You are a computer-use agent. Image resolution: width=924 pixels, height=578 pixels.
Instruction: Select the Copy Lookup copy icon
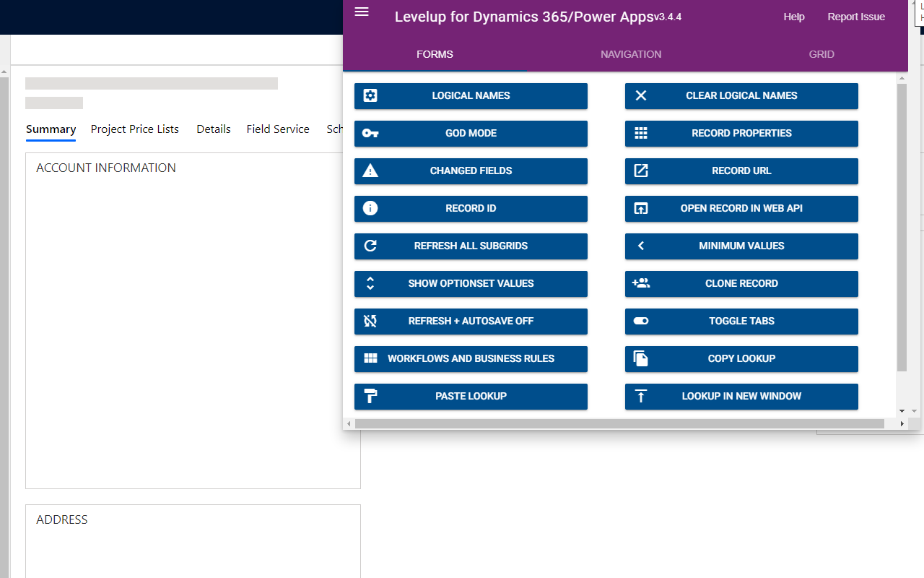point(641,359)
